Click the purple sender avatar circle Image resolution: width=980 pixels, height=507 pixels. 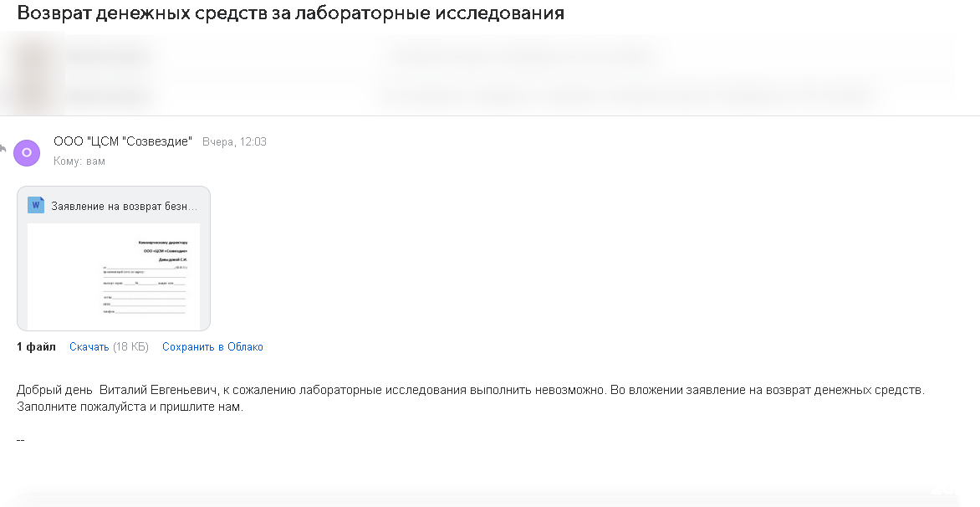[28, 151]
